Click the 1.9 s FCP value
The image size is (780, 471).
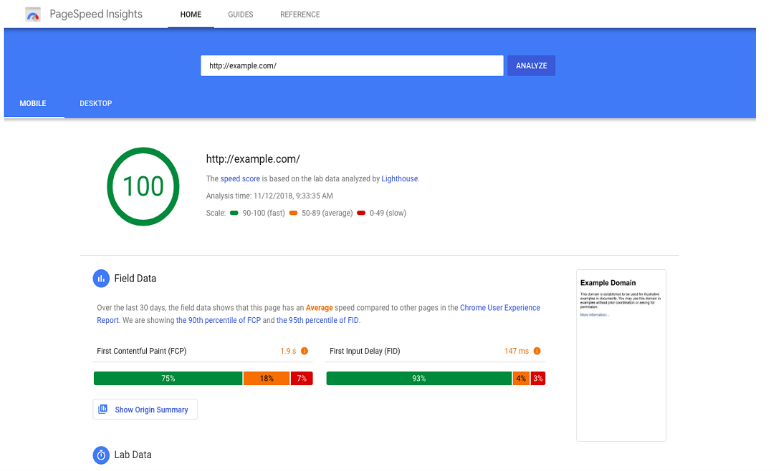pos(288,351)
